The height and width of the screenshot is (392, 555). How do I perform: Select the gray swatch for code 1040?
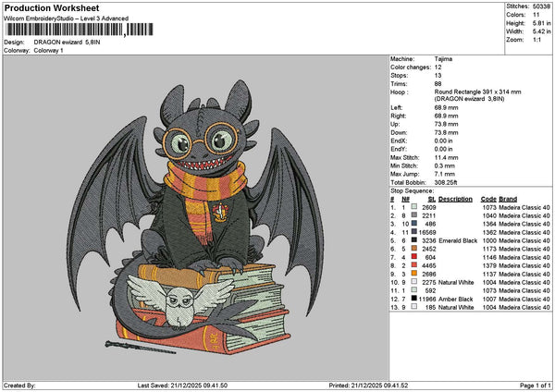pos(414,215)
